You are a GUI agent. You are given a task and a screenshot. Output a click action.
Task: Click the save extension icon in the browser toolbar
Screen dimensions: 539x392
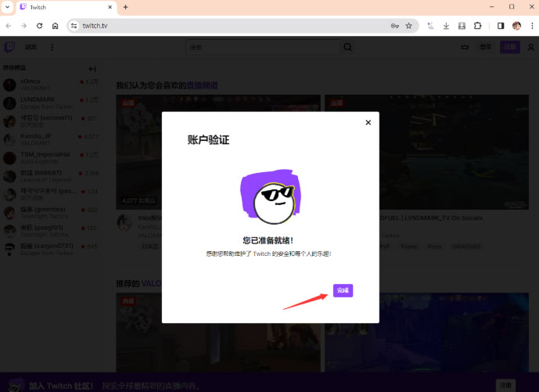(x=462, y=26)
